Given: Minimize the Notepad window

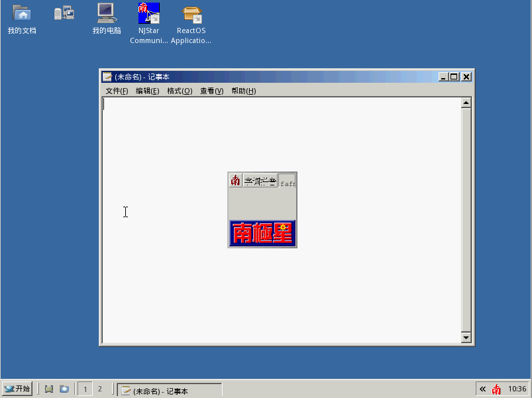Looking at the screenshot, I should coord(443,77).
